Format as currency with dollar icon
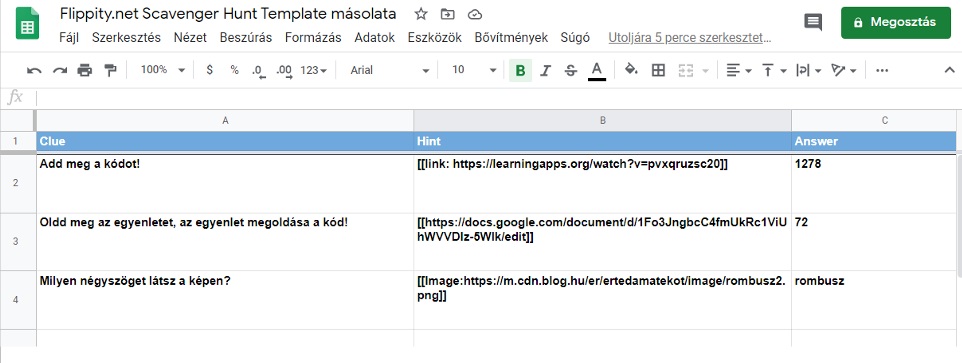962x363 pixels. tap(210, 71)
